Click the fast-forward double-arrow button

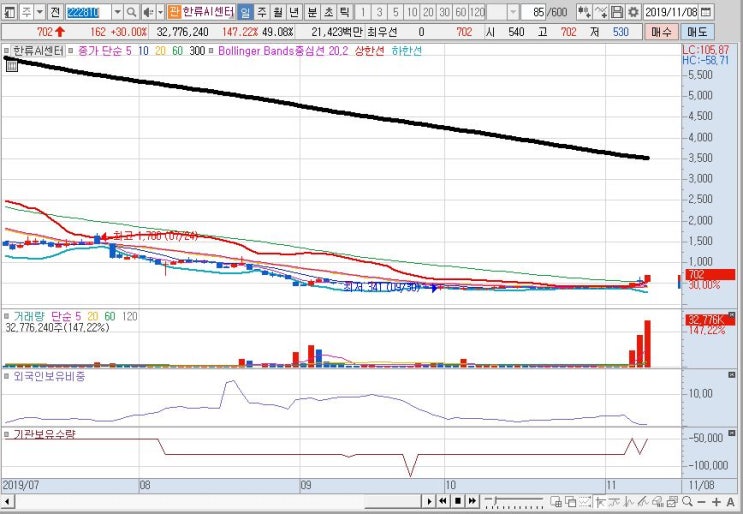coord(472,501)
